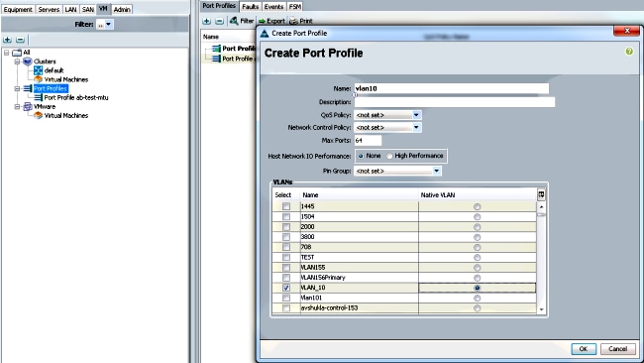The image size is (644, 363).
Task: Click the VLANs table column settings icon
Action: click(541, 194)
